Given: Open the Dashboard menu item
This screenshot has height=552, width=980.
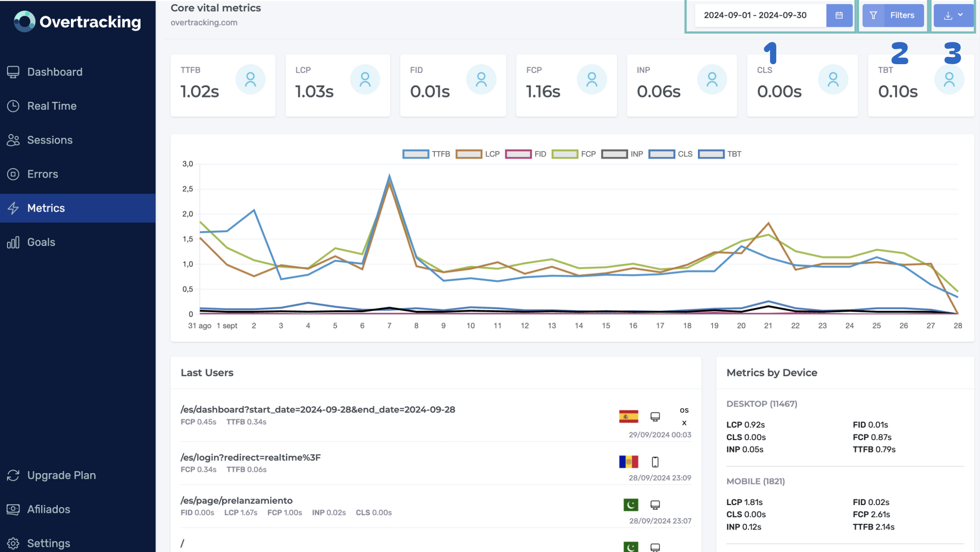Looking at the screenshot, I should 78,72.
